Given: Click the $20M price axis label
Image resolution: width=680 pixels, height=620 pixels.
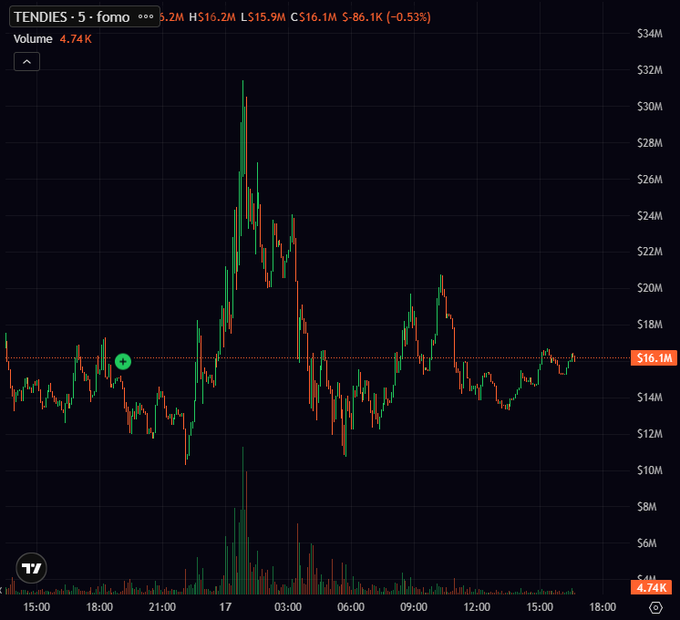Looking at the screenshot, I should pos(650,287).
